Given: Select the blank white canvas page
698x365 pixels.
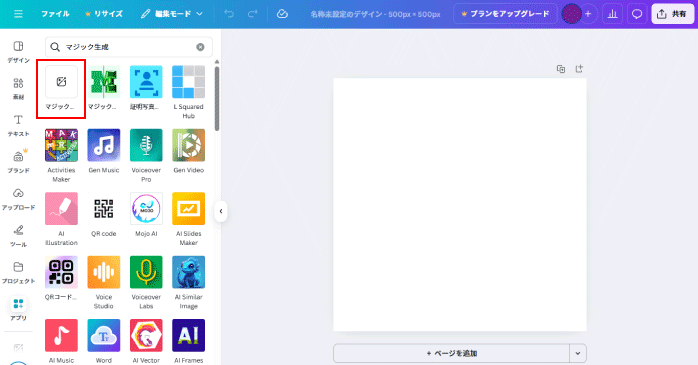Looking at the screenshot, I should click(x=460, y=205).
